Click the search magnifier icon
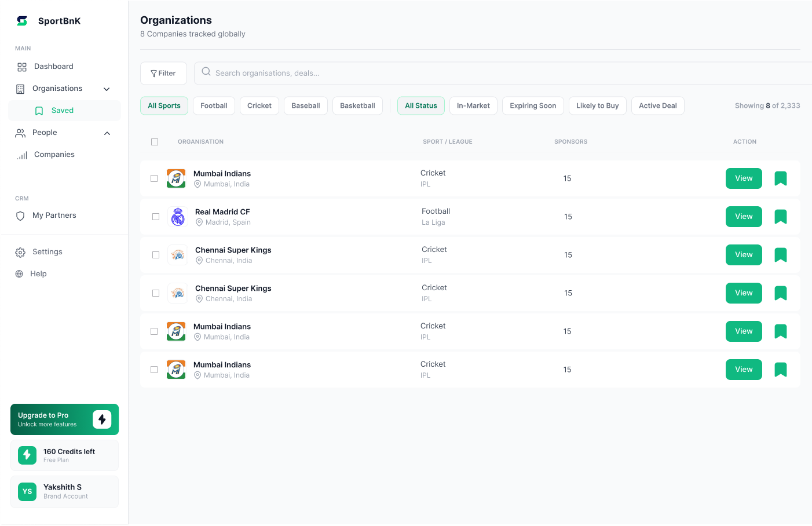The width and height of the screenshot is (812, 526). 206,72
